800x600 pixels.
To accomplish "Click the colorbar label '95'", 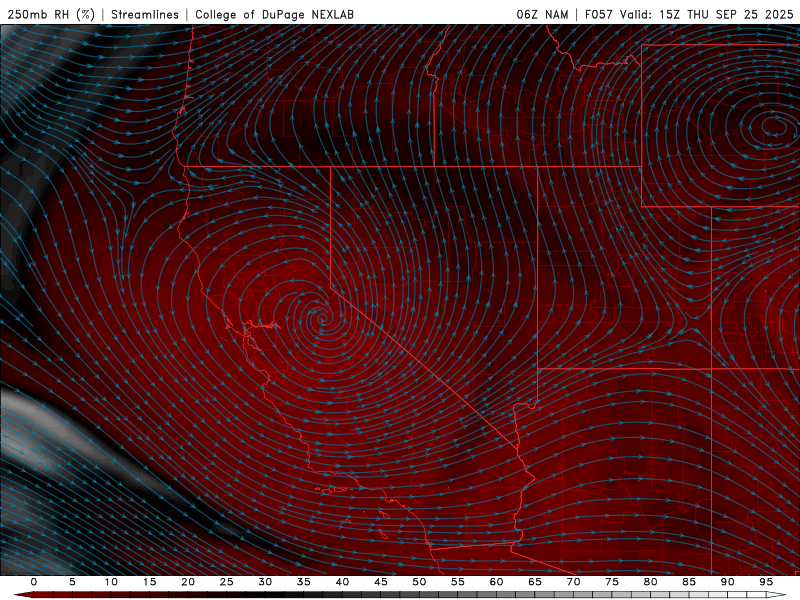I will pyautogui.click(x=766, y=582).
